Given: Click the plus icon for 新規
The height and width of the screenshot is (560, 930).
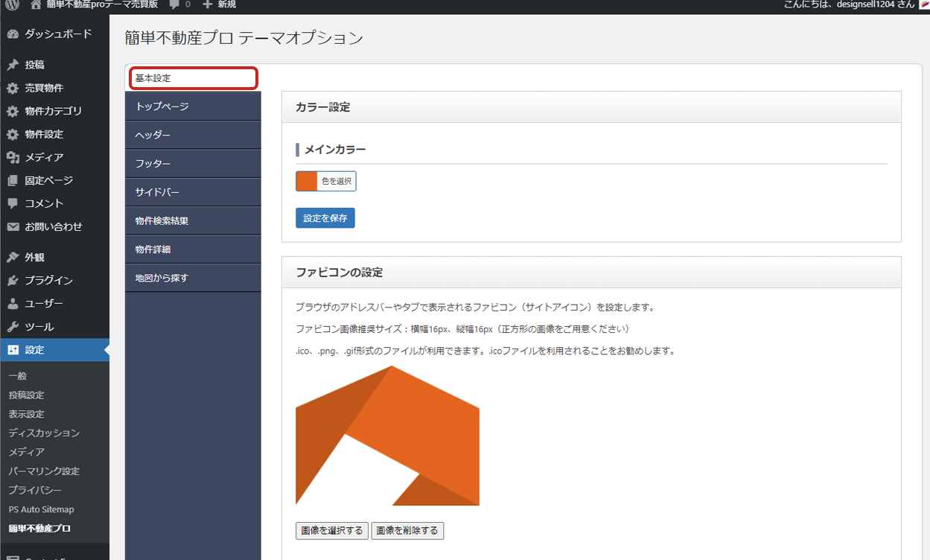Looking at the screenshot, I should [x=208, y=5].
